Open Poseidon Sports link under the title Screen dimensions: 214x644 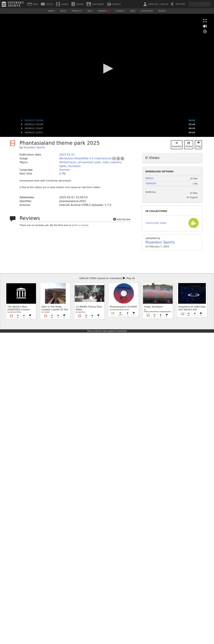(x=34, y=148)
